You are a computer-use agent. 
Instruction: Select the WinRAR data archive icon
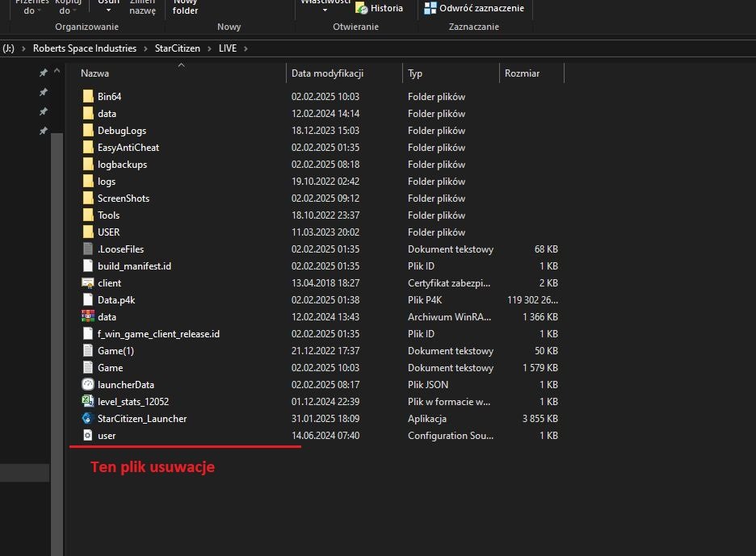(x=88, y=316)
